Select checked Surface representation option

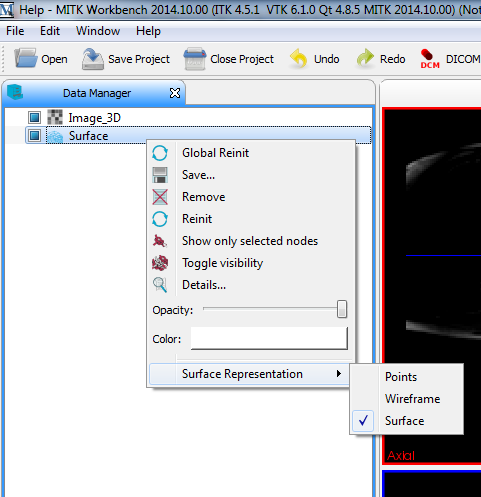pyautogui.click(x=404, y=421)
